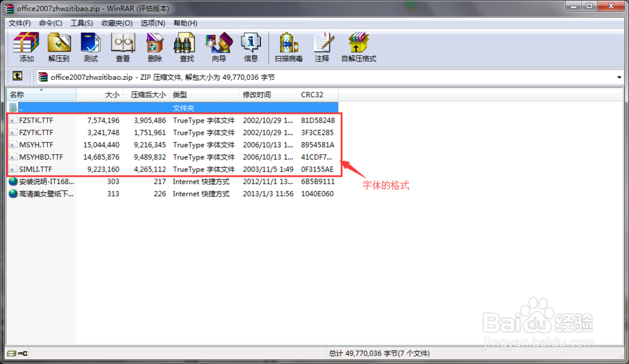Image resolution: width=629 pixels, height=364 pixels.
Task: Sort by the 名称 column header
Action: [x=41, y=94]
